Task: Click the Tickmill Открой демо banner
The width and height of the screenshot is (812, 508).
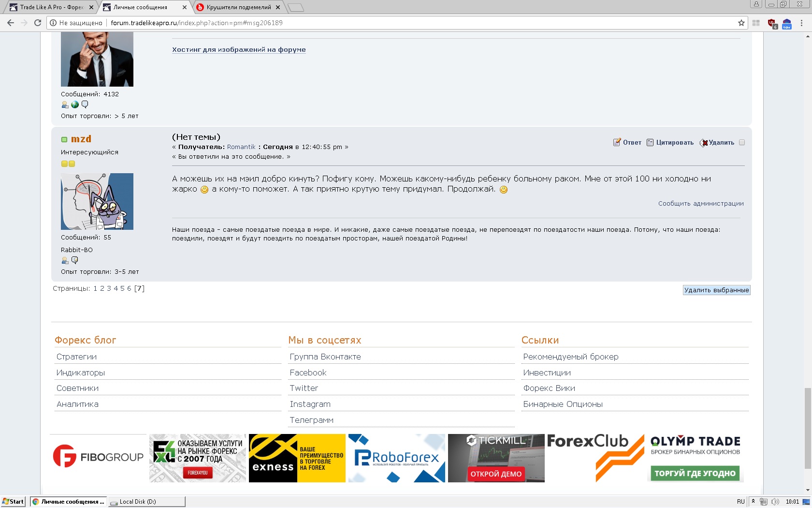Action: (496, 458)
